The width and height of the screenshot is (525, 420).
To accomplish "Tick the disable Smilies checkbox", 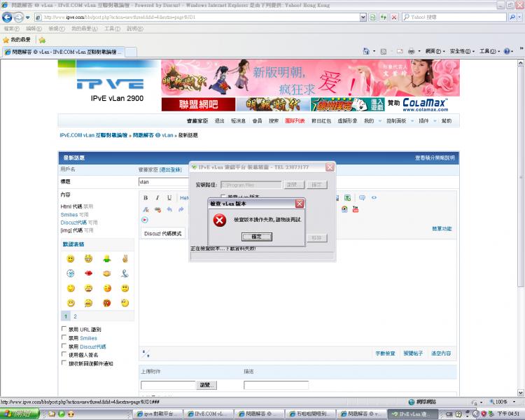I will [x=64, y=337].
